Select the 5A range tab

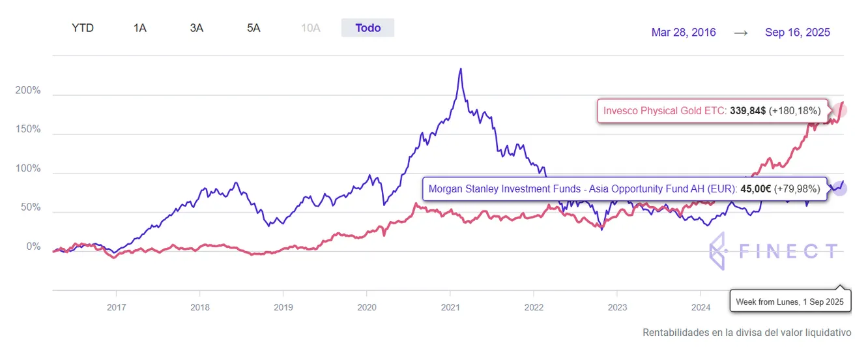[x=253, y=28]
